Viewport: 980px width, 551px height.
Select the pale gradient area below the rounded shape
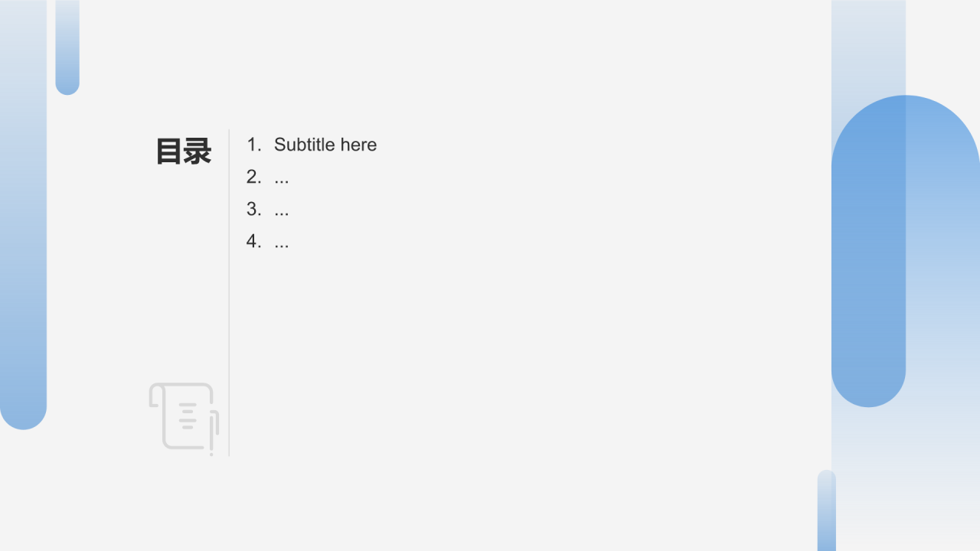tap(906, 478)
